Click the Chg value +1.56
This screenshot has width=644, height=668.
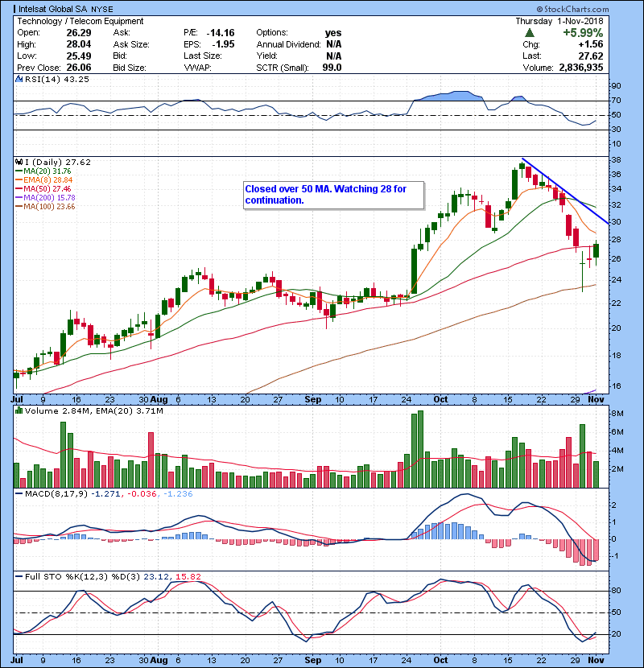click(x=591, y=44)
